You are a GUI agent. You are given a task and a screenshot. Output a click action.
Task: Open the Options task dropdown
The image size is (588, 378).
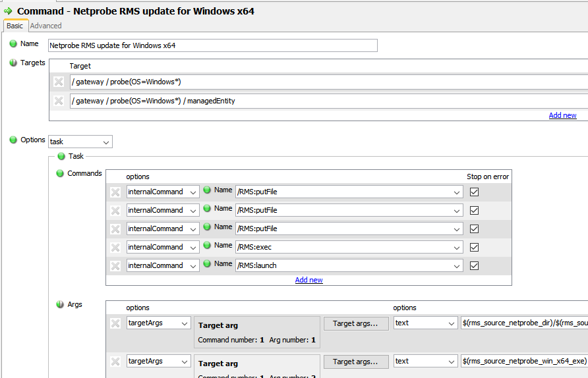(x=80, y=142)
